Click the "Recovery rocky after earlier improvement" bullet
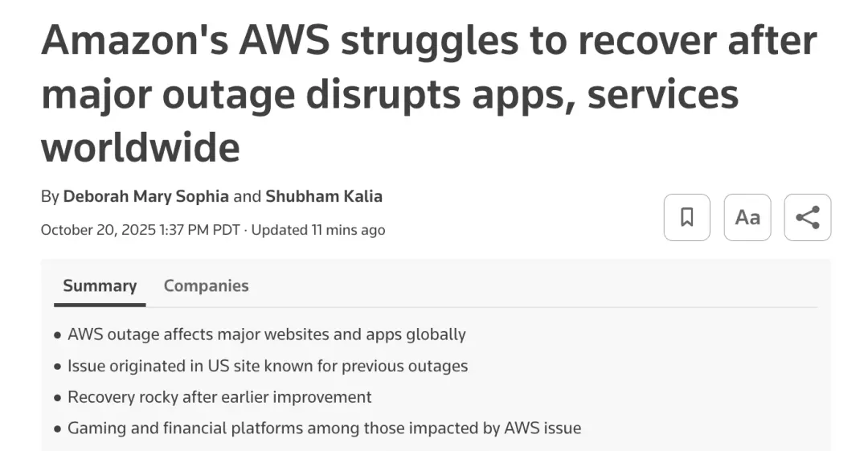 click(219, 396)
